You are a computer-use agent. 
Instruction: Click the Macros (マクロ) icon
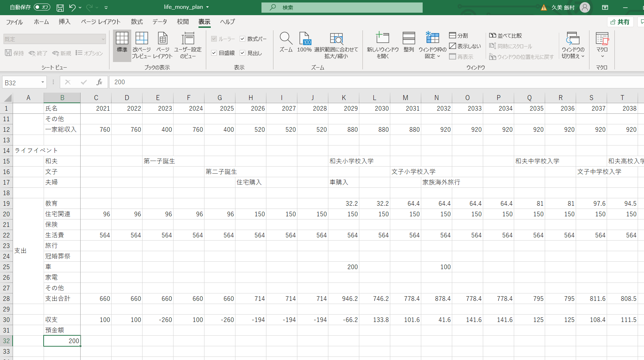pos(602,39)
